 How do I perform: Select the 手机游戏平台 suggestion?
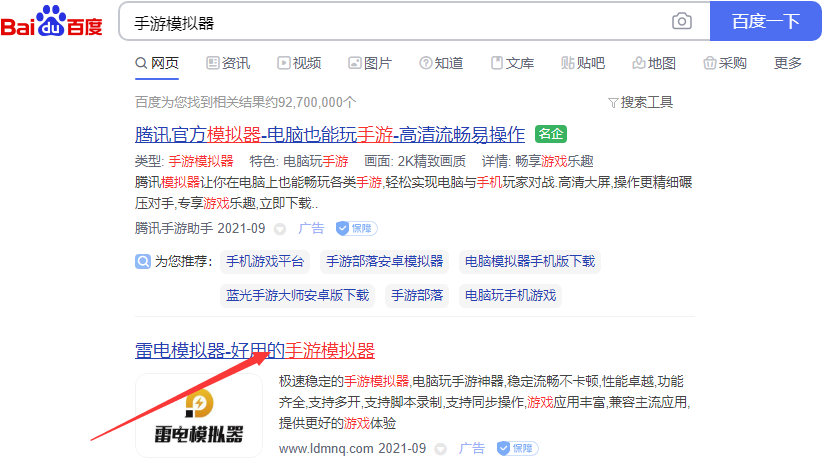click(265, 262)
